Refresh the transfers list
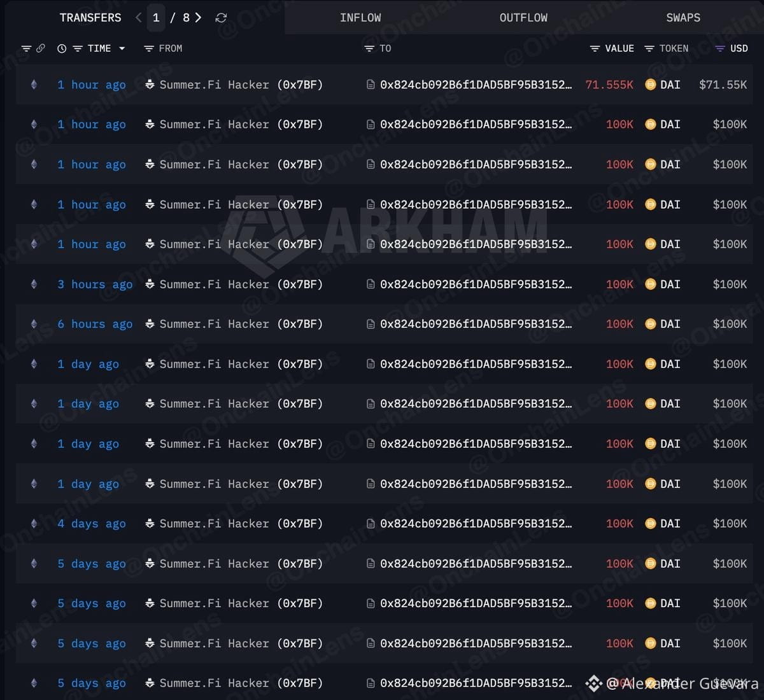The height and width of the screenshot is (700, 764). [221, 18]
